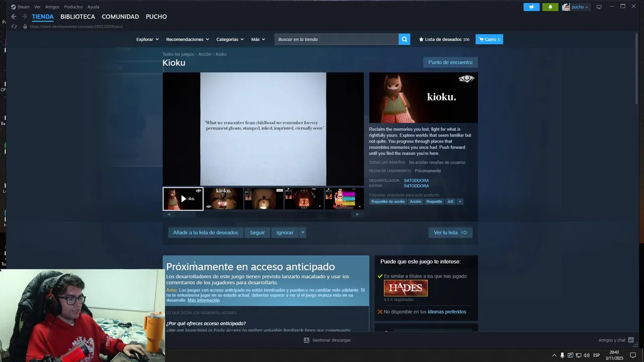Click the pucho avatar picture
This screenshot has height=362, width=644.
tap(566, 7)
